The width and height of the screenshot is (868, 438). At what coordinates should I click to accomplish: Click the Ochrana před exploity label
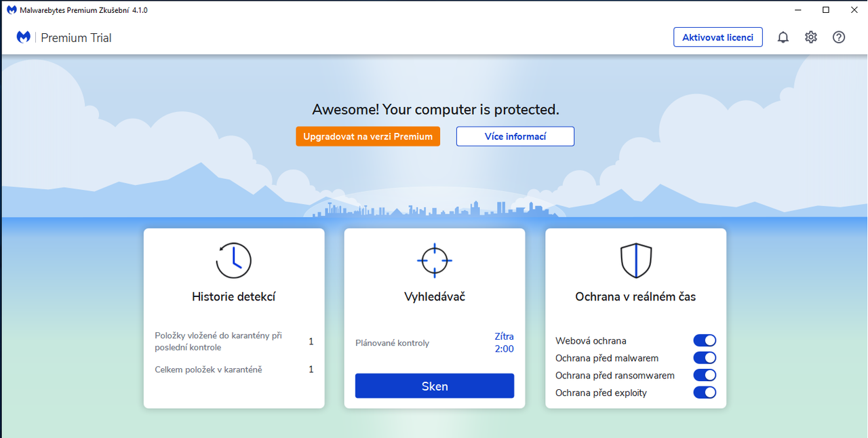point(601,393)
